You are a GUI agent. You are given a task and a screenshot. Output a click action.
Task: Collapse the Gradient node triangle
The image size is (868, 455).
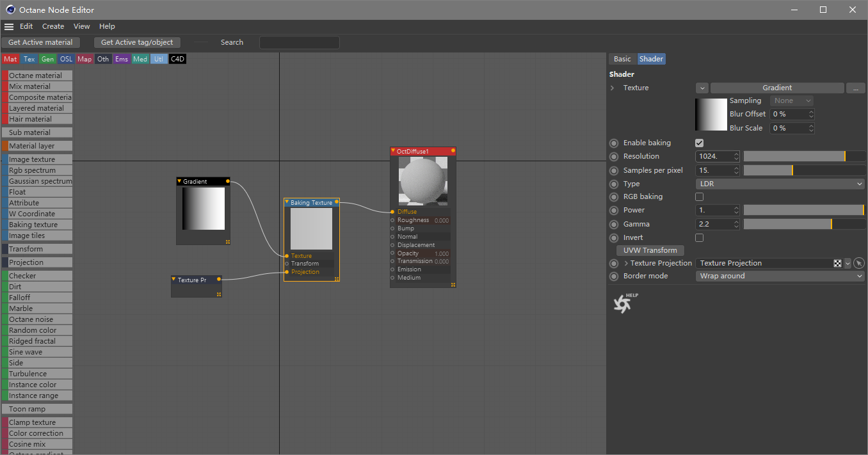click(180, 181)
